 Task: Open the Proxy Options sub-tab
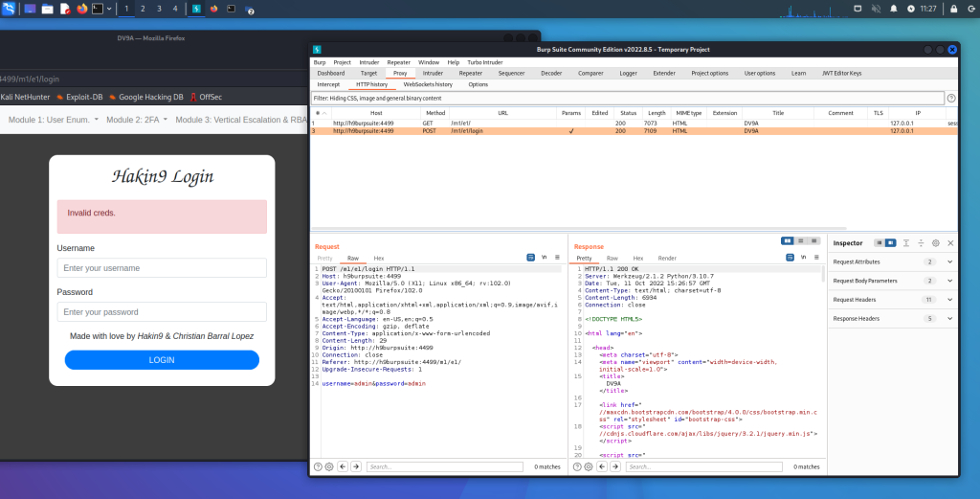(479, 84)
